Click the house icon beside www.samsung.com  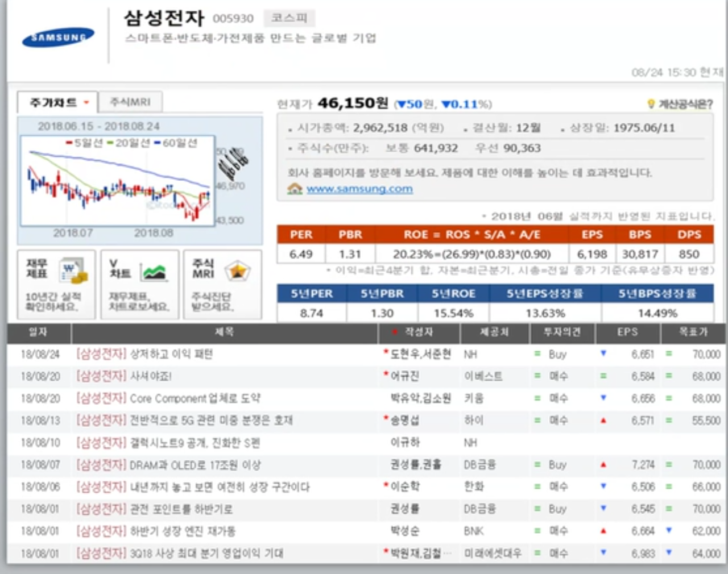click(x=295, y=189)
